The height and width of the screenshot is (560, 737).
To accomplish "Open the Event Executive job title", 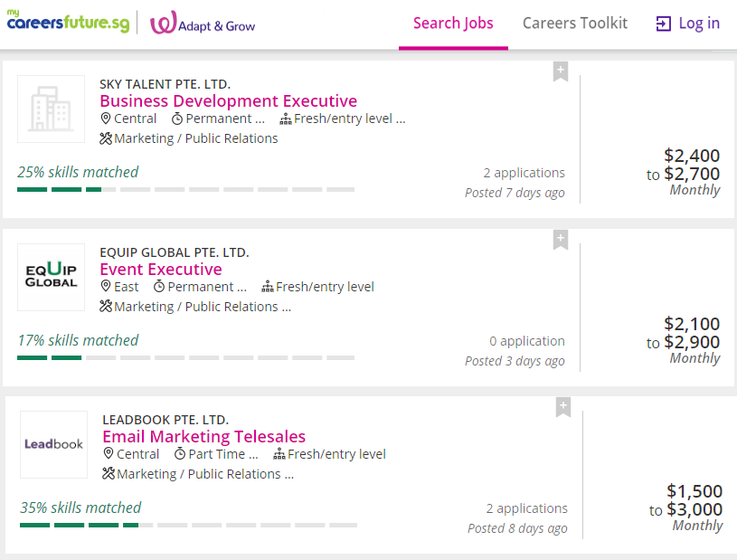I will pos(160,270).
